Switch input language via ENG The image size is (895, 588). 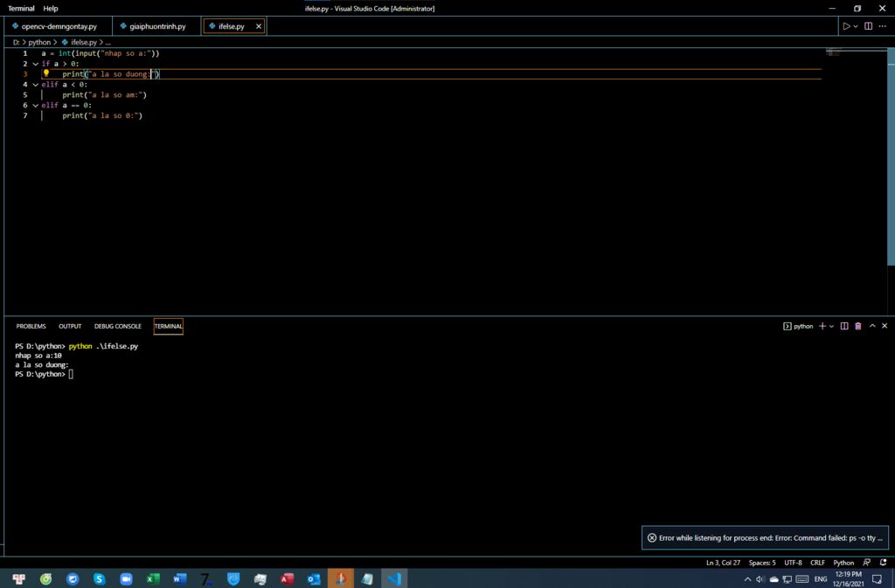[821, 579]
